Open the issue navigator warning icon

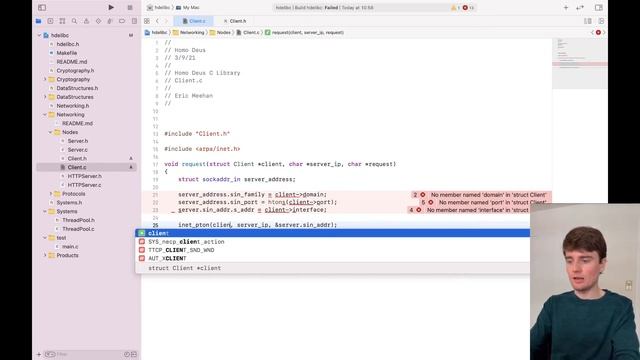86,21
